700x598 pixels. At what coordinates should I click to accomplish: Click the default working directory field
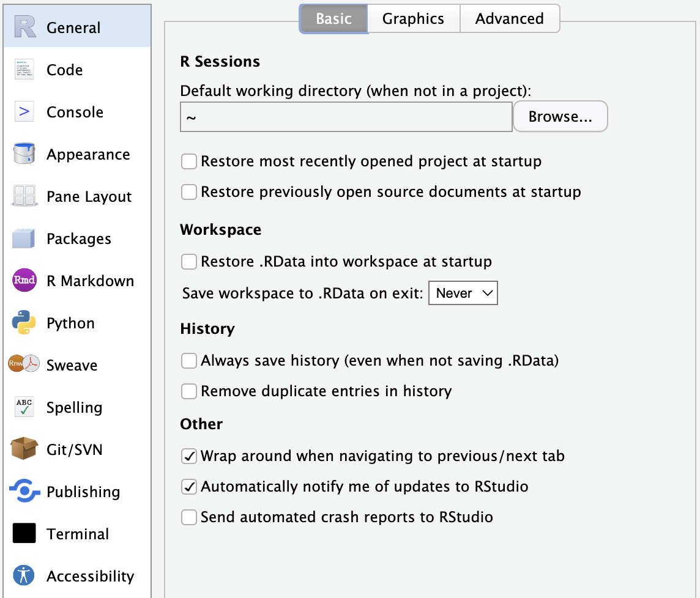[346, 117]
